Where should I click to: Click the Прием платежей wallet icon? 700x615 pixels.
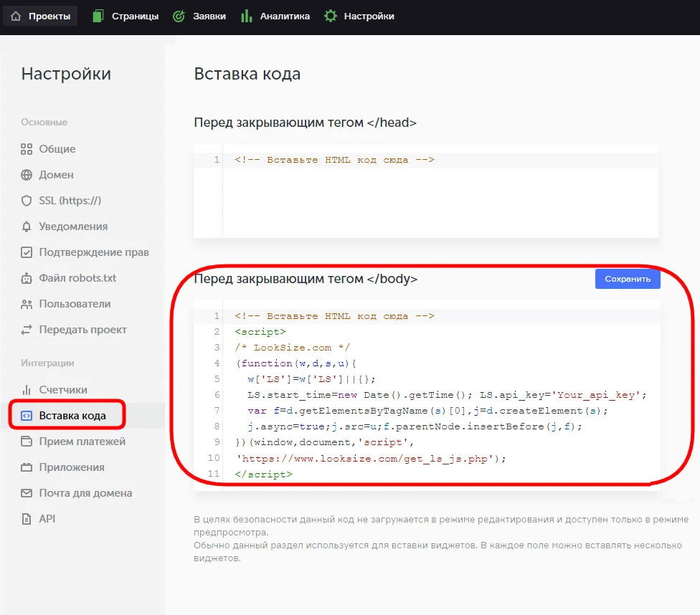(x=27, y=442)
